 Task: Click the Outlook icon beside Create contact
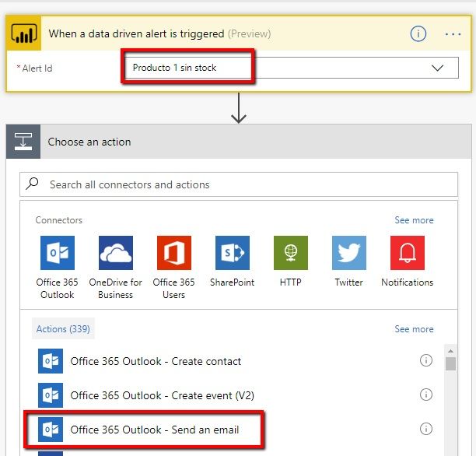point(51,361)
